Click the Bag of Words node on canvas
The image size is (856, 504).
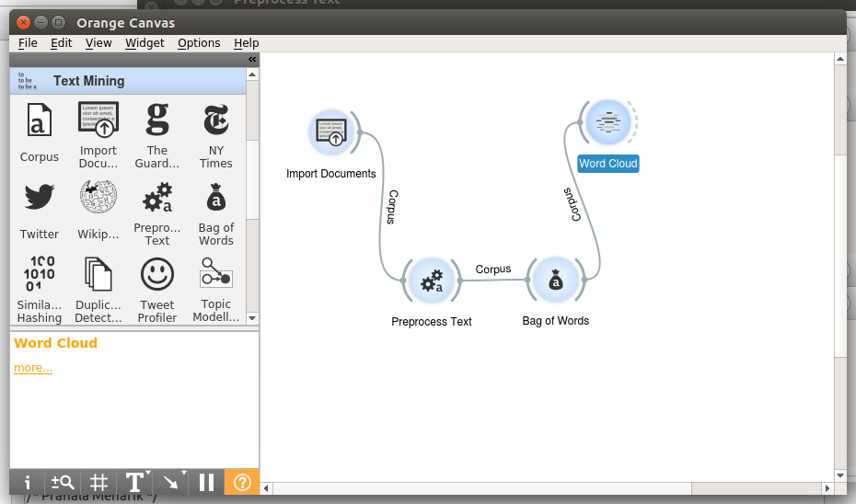point(555,281)
